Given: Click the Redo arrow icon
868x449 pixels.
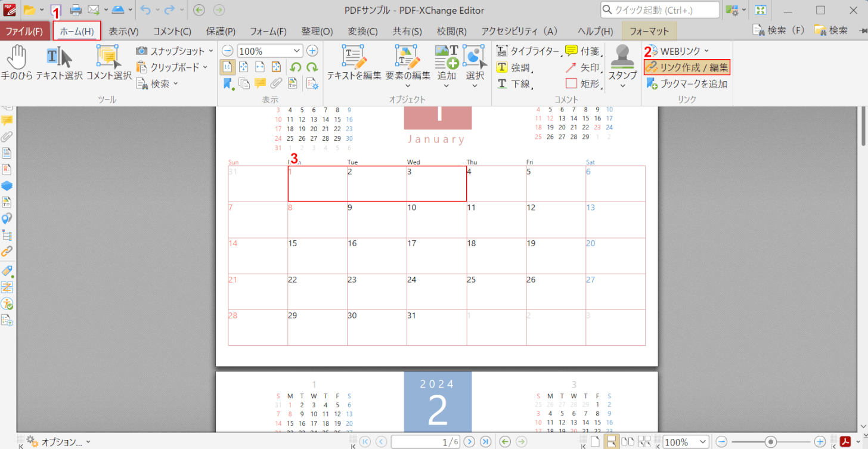Looking at the screenshot, I should point(170,10).
